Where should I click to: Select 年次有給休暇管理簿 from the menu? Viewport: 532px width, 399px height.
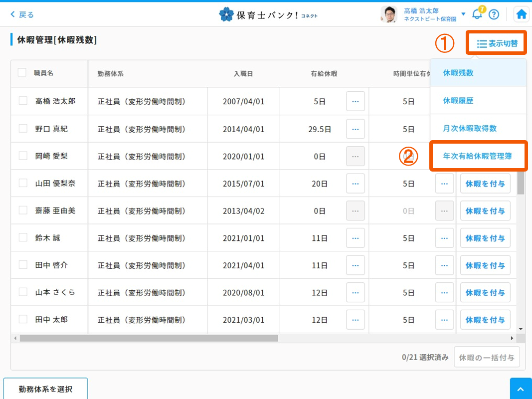pos(478,156)
